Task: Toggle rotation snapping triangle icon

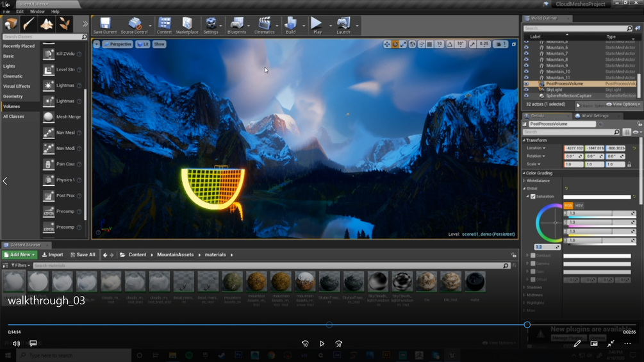Action: (450, 44)
